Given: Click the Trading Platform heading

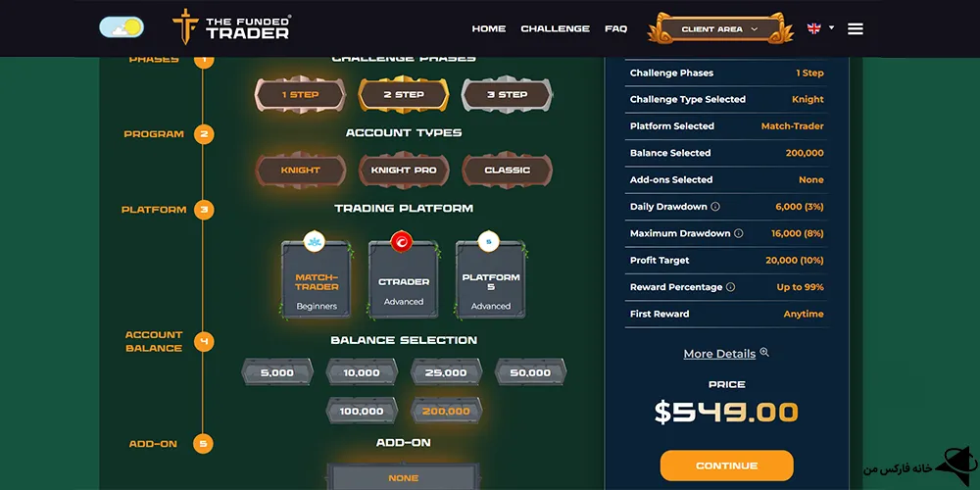Looking at the screenshot, I should 404,208.
